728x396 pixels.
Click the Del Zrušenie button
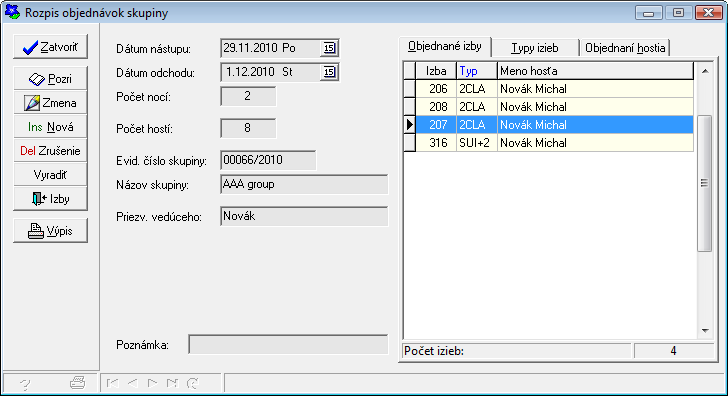tap(50, 151)
